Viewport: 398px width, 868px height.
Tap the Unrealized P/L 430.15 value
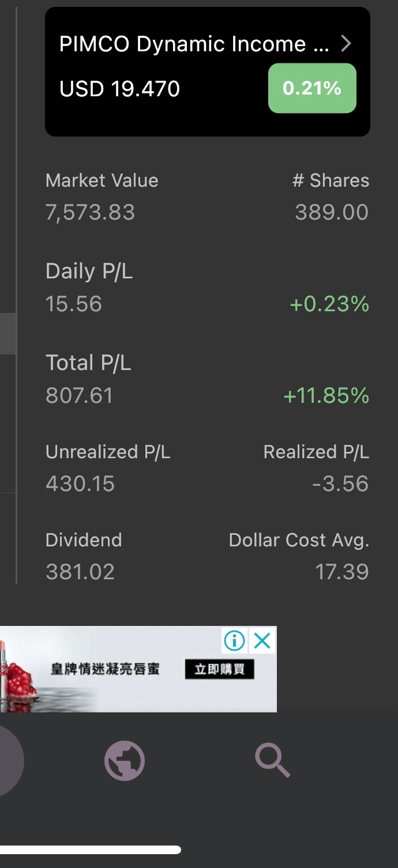(x=80, y=484)
